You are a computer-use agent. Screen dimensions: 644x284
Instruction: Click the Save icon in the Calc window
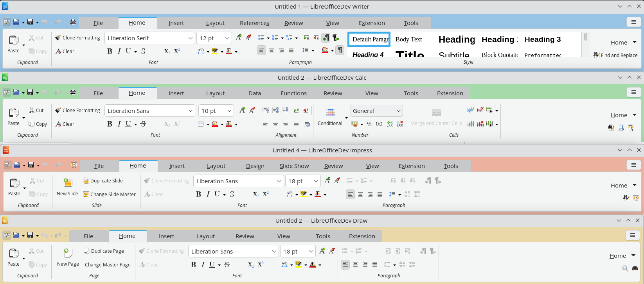click(30, 93)
